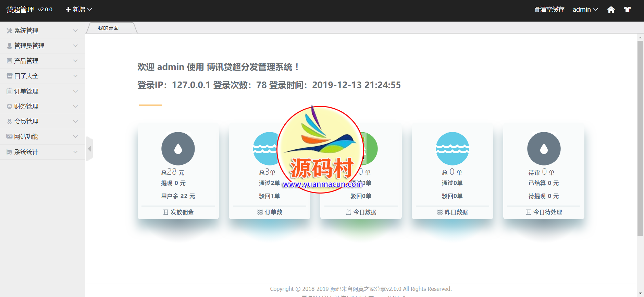644x297 pixels.
Task: Click the droplet icon on the 今日待处理 card
Action: click(544, 149)
